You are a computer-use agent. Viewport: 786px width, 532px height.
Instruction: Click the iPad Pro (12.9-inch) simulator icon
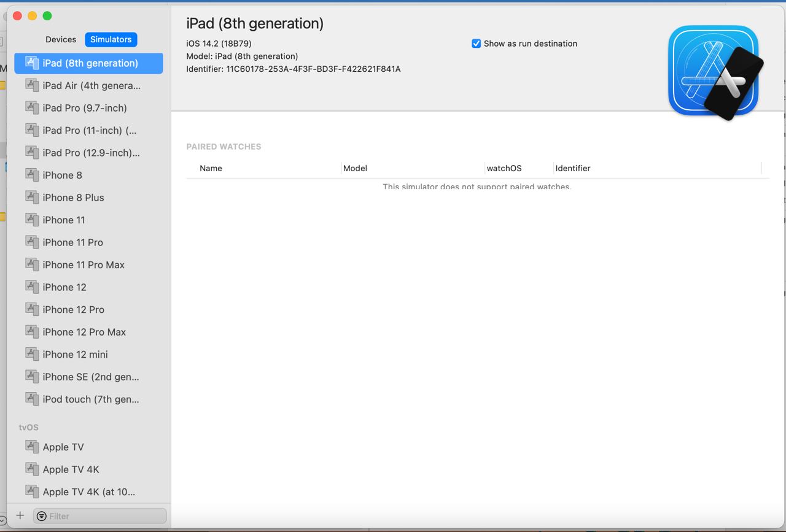32,152
